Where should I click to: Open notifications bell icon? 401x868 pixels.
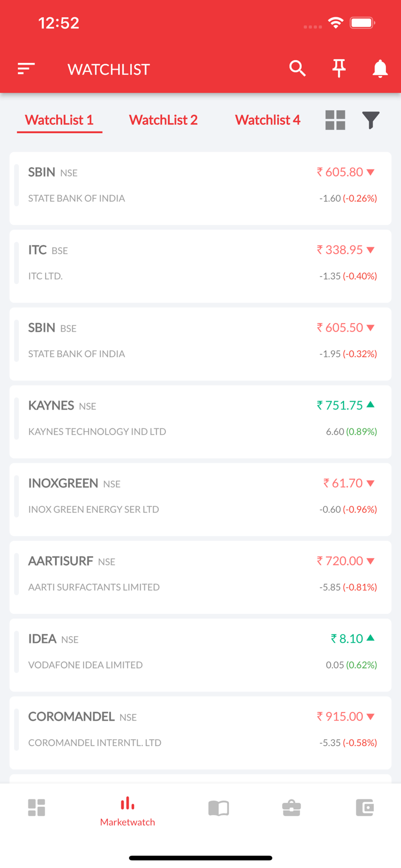pyautogui.click(x=380, y=69)
